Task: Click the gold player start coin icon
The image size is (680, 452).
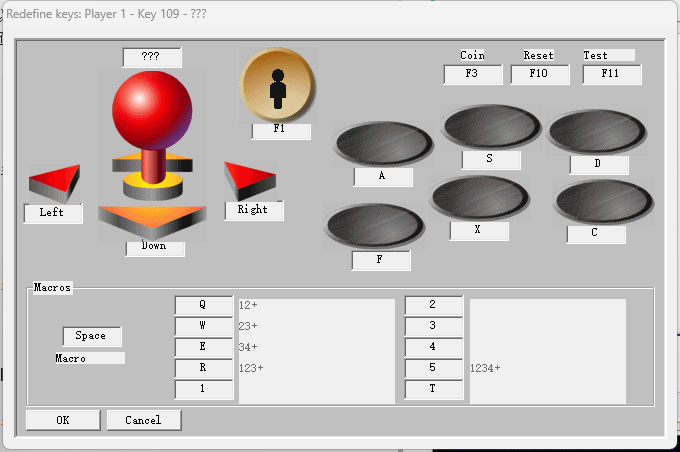Action: [278, 85]
